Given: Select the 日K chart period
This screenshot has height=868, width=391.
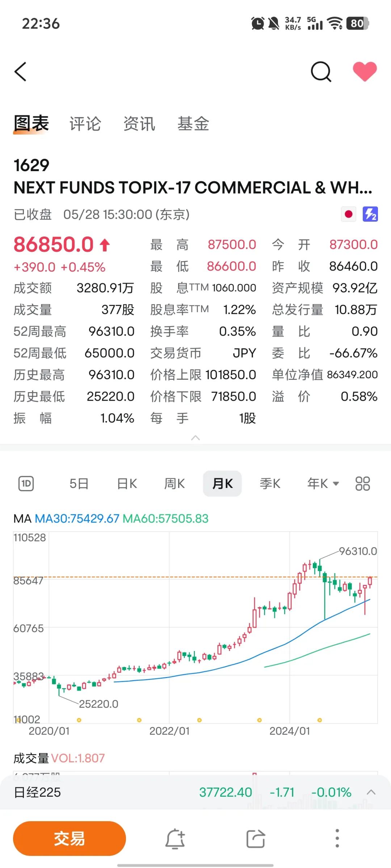Looking at the screenshot, I should pos(127,484).
